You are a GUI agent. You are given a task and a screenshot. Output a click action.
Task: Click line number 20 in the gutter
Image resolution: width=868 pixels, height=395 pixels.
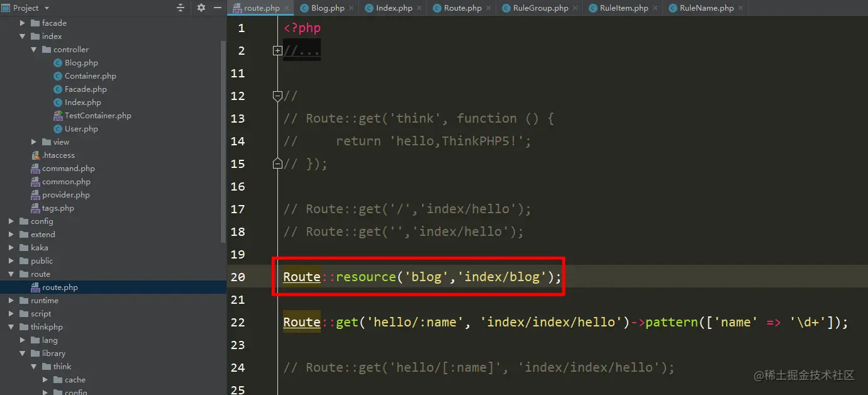coord(238,277)
